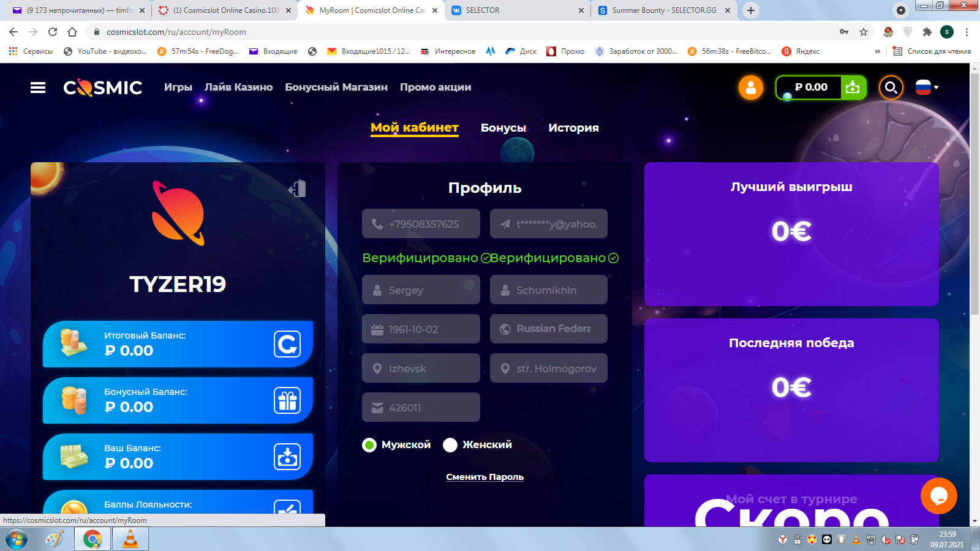Click the phone number field +79508357625
The height and width of the screenshot is (551, 980).
pyautogui.click(x=421, y=224)
